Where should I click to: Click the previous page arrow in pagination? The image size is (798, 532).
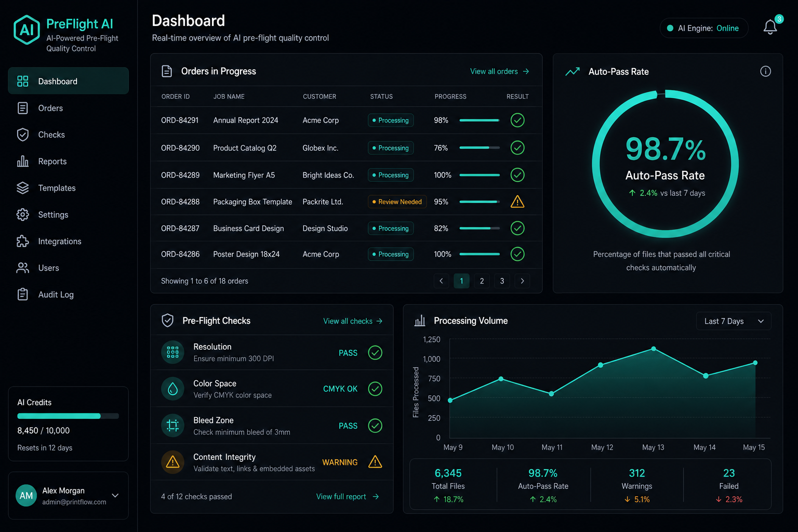441,281
